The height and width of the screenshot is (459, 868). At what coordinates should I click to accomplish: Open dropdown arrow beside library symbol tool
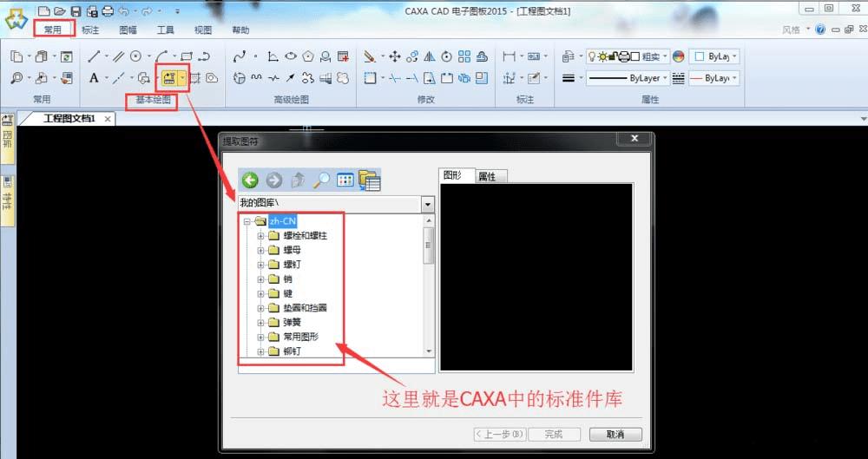(x=182, y=78)
